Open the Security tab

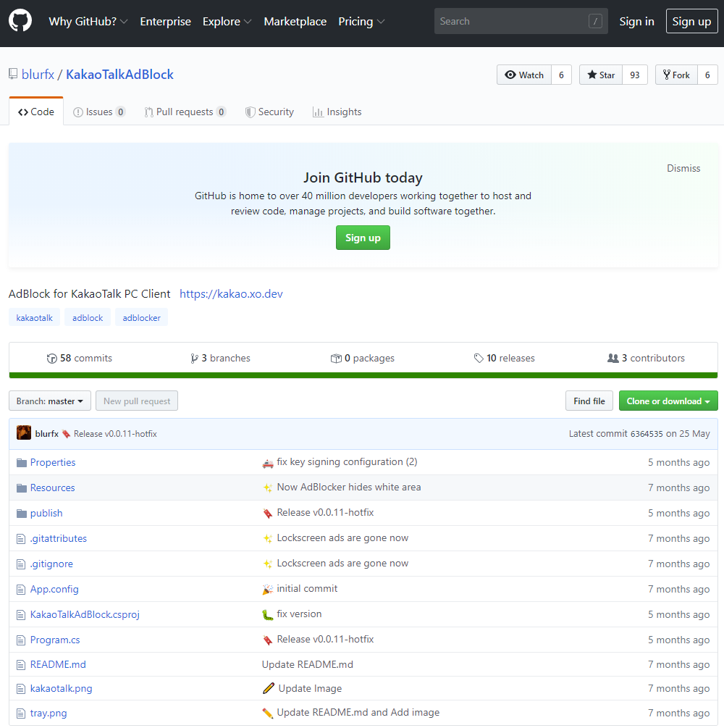269,112
